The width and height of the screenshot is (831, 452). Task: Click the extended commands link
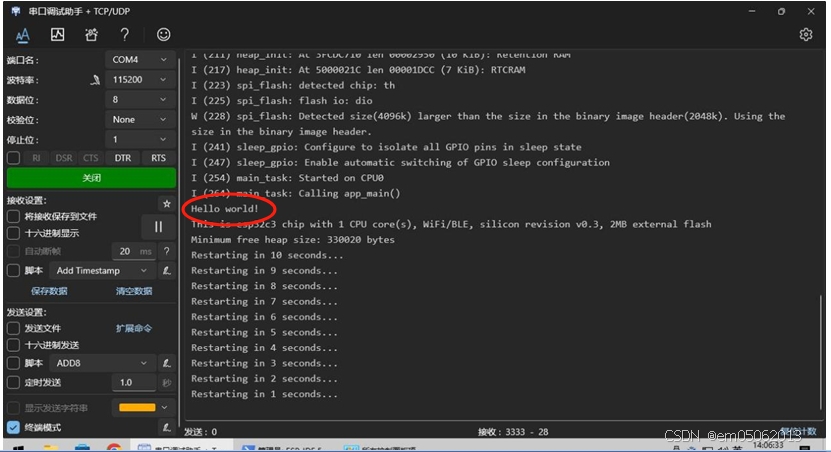134,329
